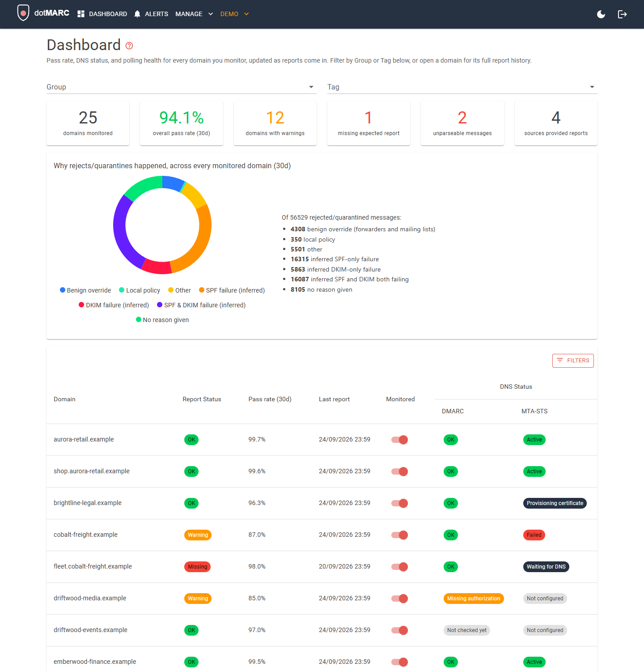Click Missing authorization DMARC badge
Viewport: 644px width, 671px height.
[x=474, y=599]
